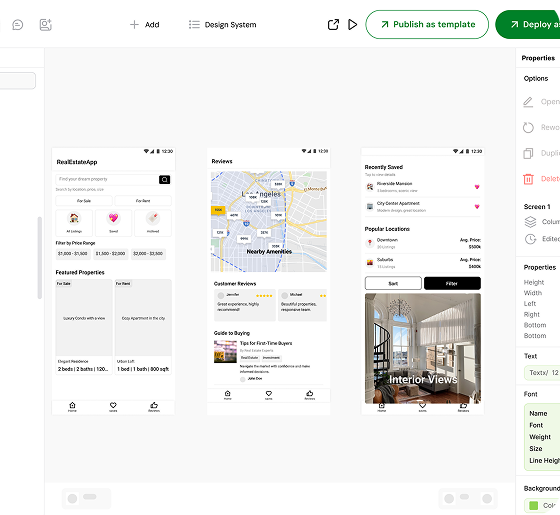This screenshot has width=560, height=515.
Task: Click the Text style field under Text
Action: pos(542,373)
